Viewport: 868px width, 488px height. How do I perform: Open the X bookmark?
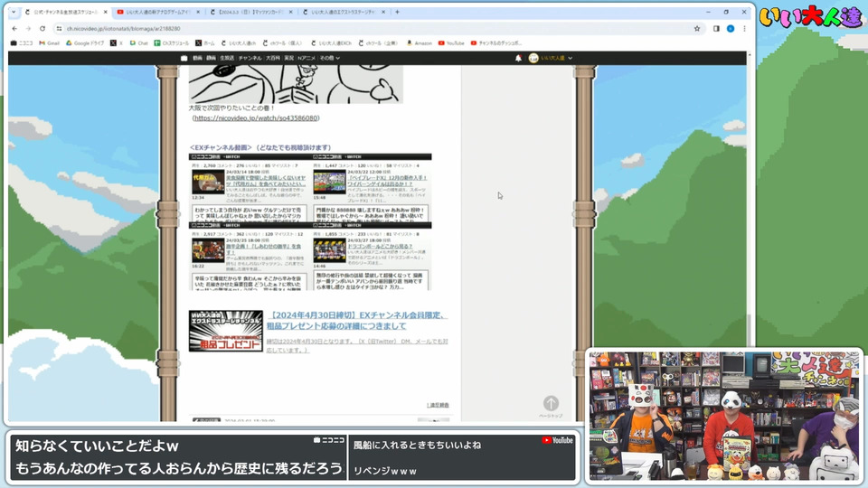pos(116,42)
